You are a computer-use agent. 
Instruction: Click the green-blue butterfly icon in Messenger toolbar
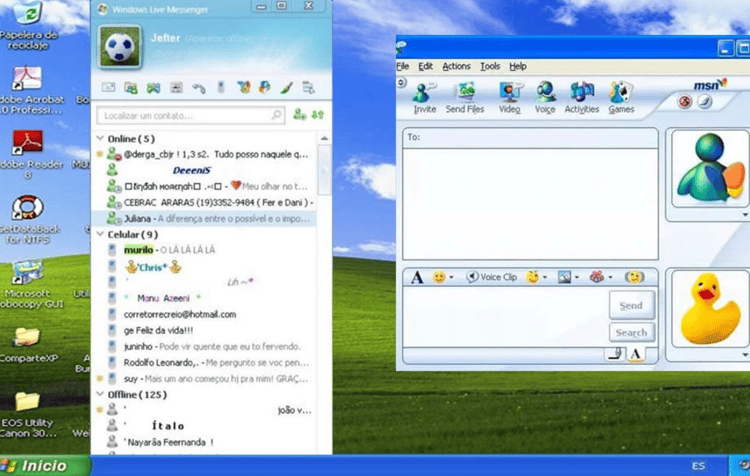153,88
